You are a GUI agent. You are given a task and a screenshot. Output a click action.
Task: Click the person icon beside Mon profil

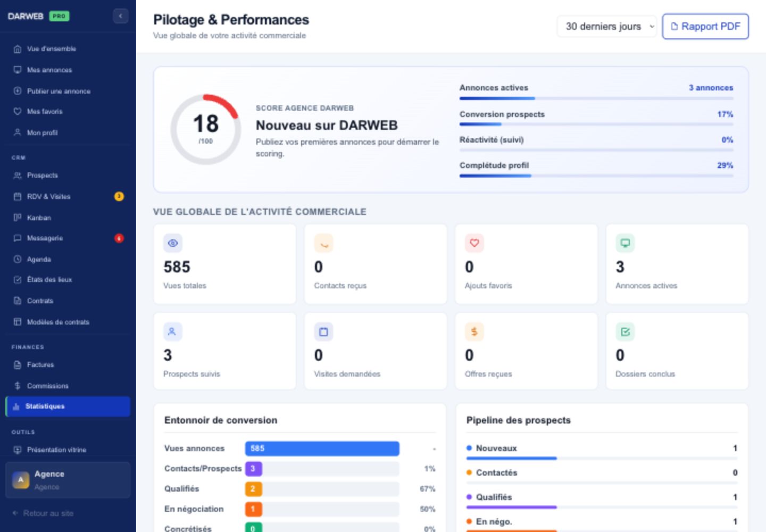coord(18,132)
